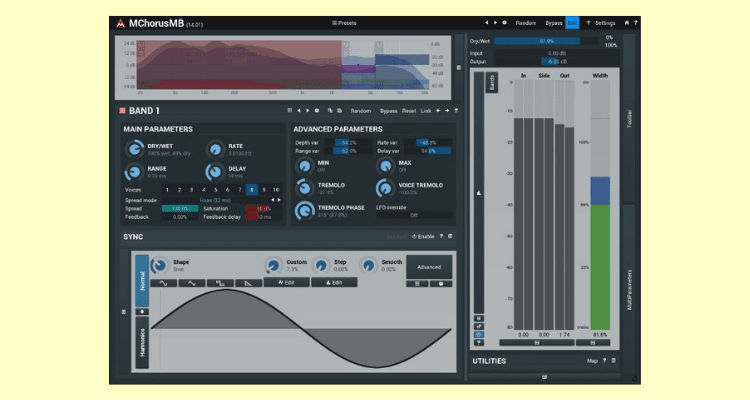Open Utilities help question mark
This screenshot has height=400, width=750.
[605, 361]
